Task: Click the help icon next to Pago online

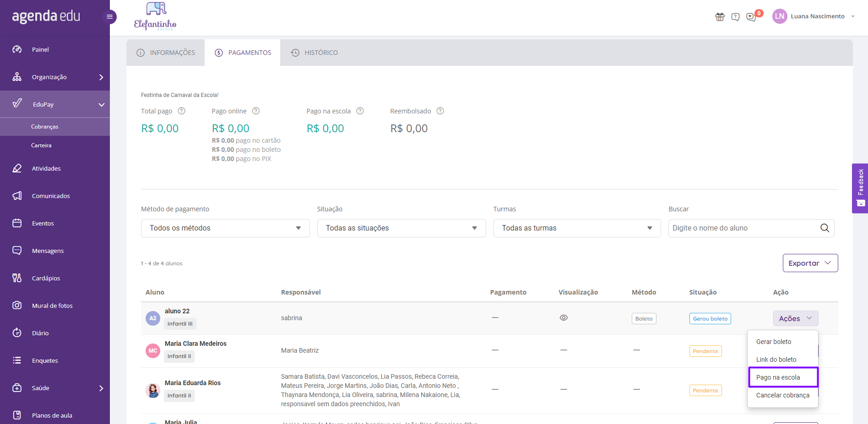Action: (x=256, y=111)
